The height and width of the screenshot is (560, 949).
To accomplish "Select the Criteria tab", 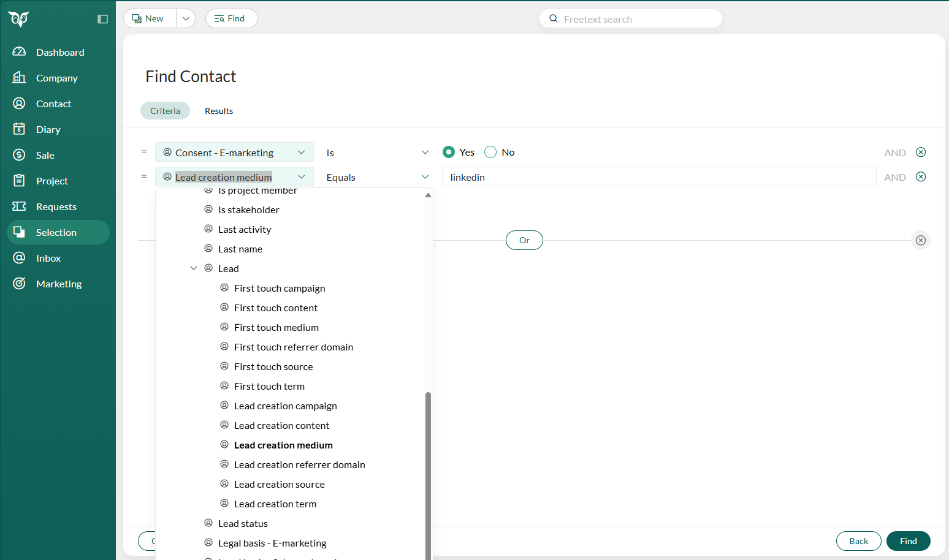I will 165,111.
